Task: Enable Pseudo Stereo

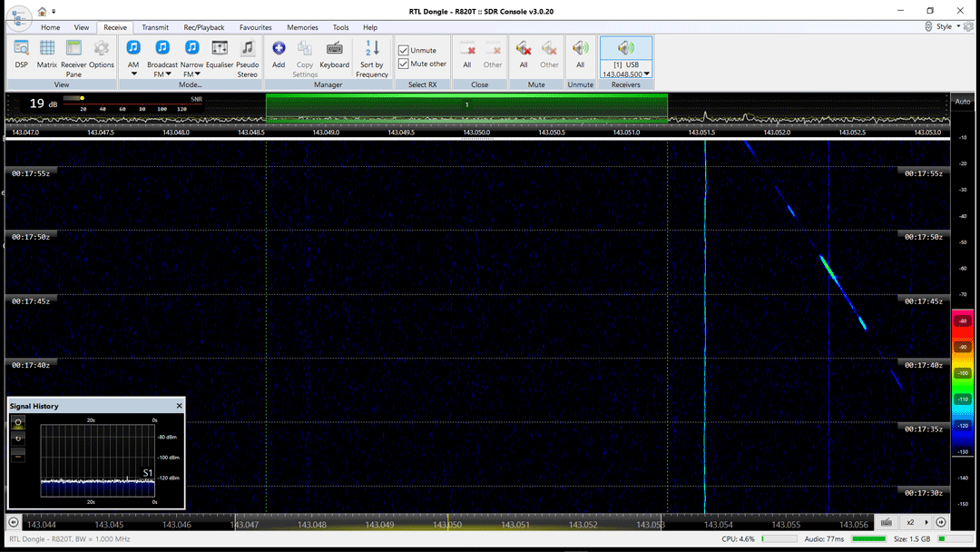Action: (x=248, y=58)
